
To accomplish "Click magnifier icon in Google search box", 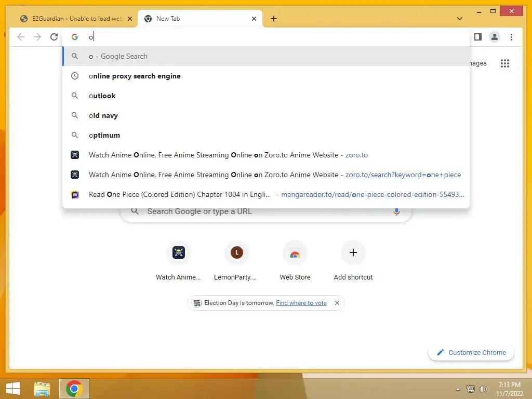I will 135,211.
